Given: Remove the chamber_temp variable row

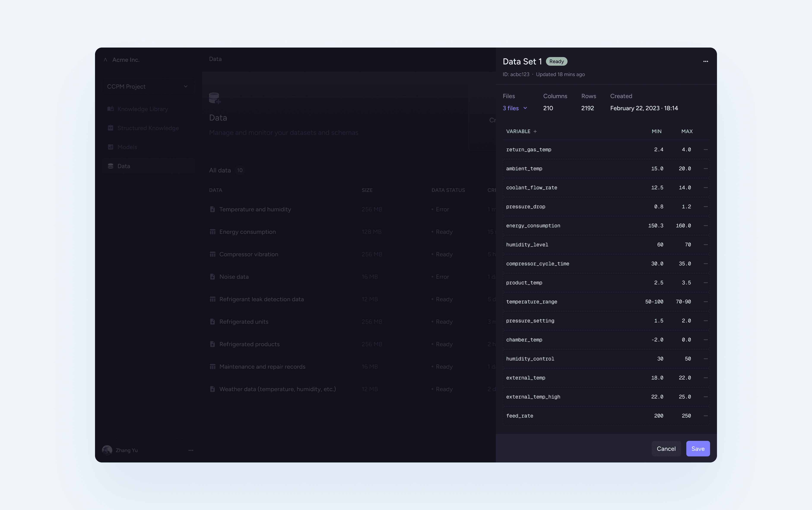Looking at the screenshot, I should pos(706,340).
